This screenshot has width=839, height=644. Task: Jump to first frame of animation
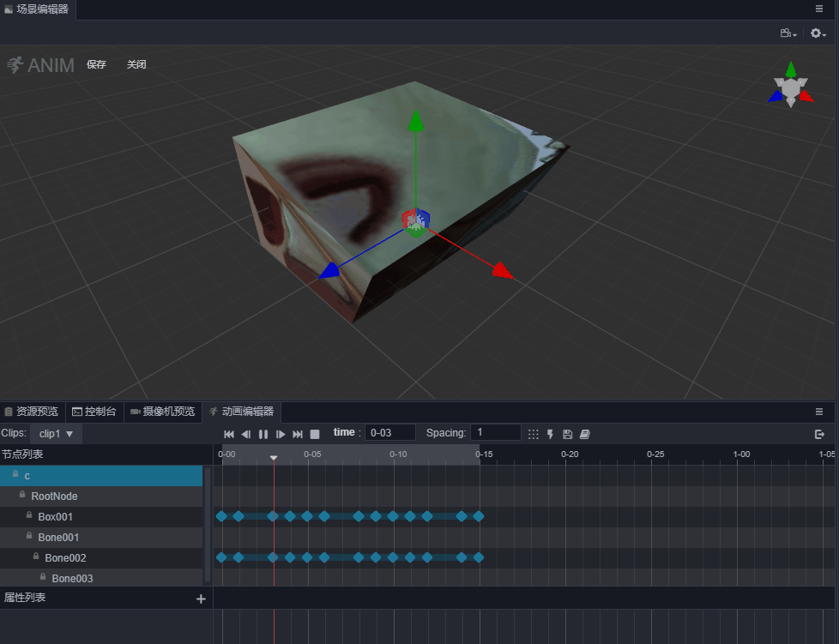(x=229, y=434)
